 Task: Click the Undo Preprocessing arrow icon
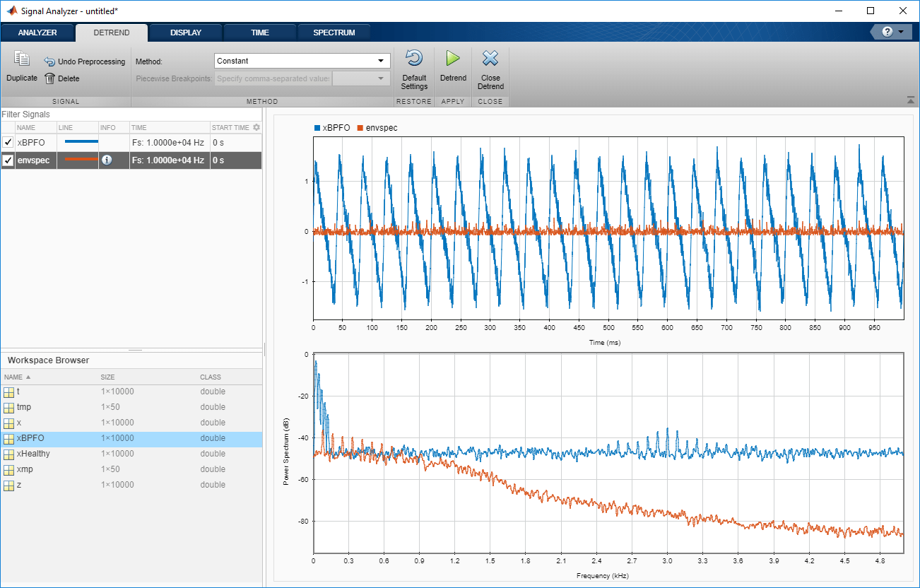[50, 61]
